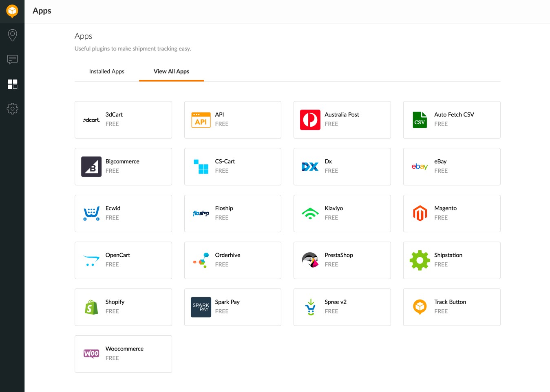Click the FREE label under Orderhive
Viewport: 550px width, 392px height.
pos(222,264)
